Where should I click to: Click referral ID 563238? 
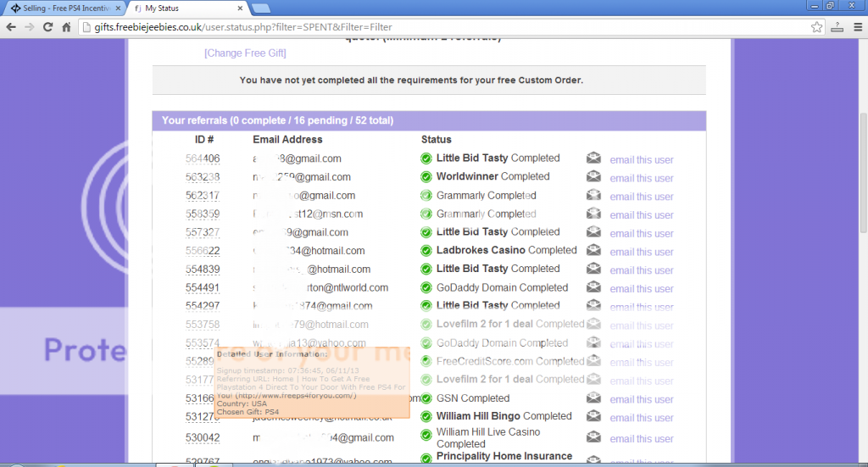pyautogui.click(x=203, y=177)
